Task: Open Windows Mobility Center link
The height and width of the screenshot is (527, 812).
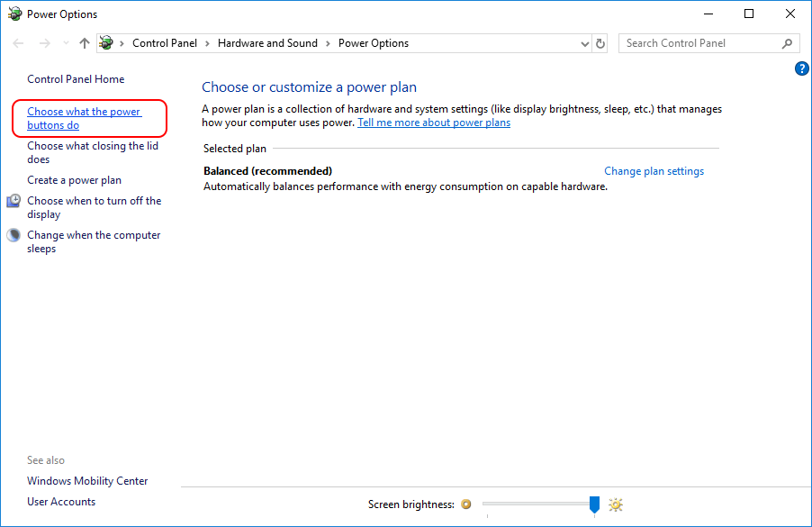Action: 87,481
